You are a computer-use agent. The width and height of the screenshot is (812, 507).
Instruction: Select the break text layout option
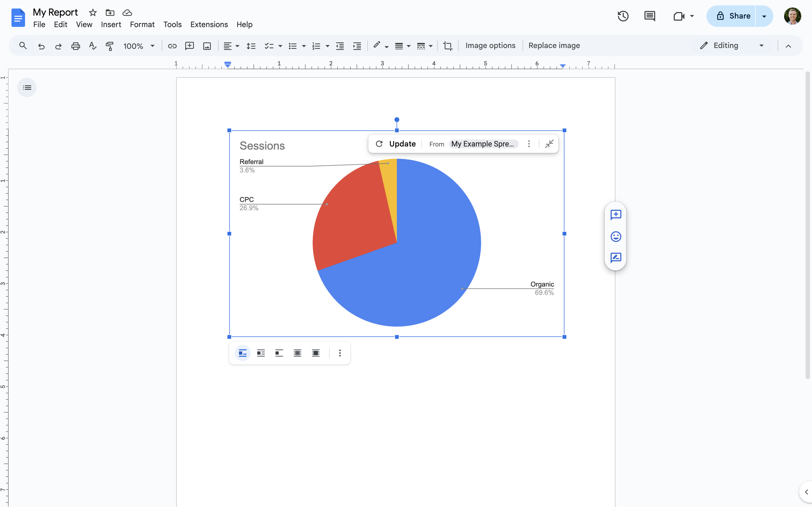279,353
